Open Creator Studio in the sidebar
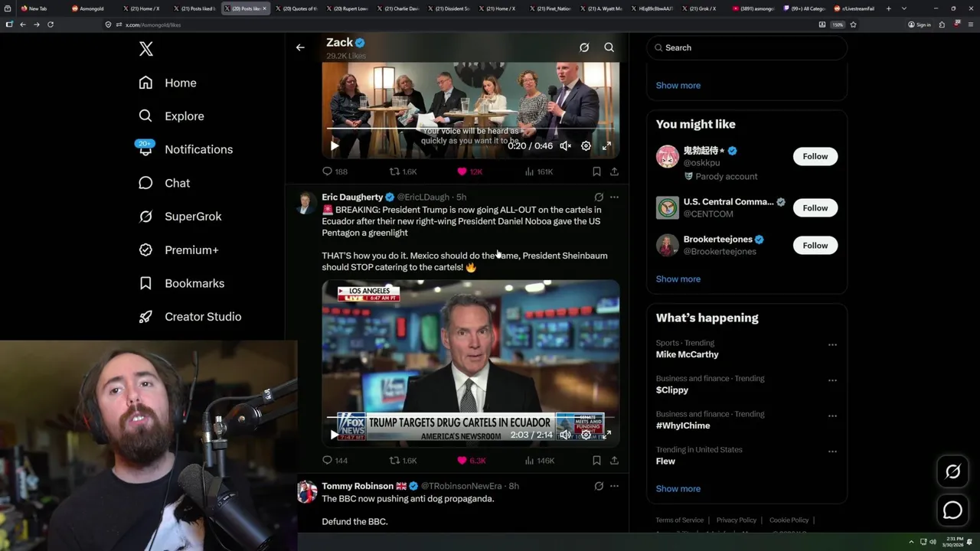The height and width of the screenshot is (551, 980). click(x=190, y=317)
